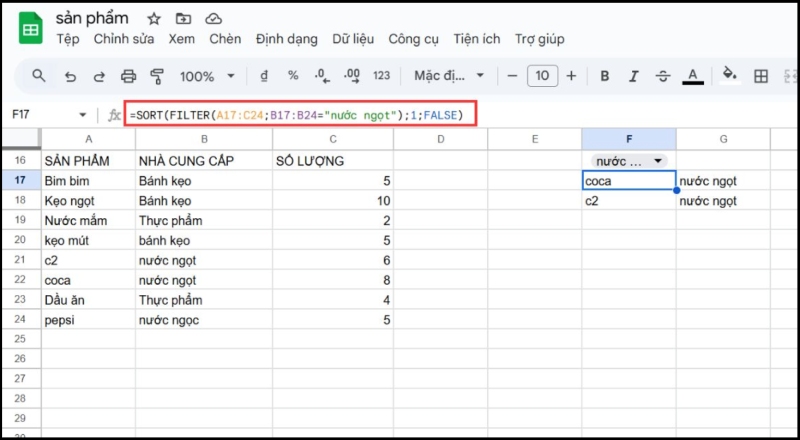Open the Chèn menu

[x=225, y=39]
